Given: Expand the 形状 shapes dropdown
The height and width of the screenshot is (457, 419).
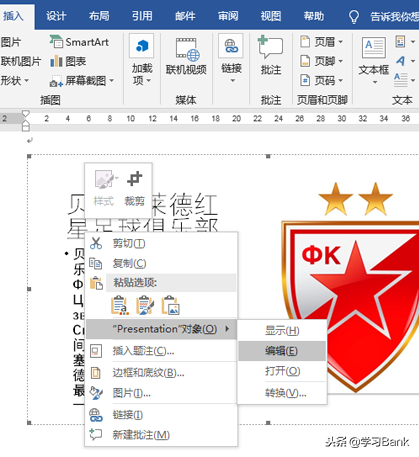Looking at the screenshot, I should (x=26, y=81).
